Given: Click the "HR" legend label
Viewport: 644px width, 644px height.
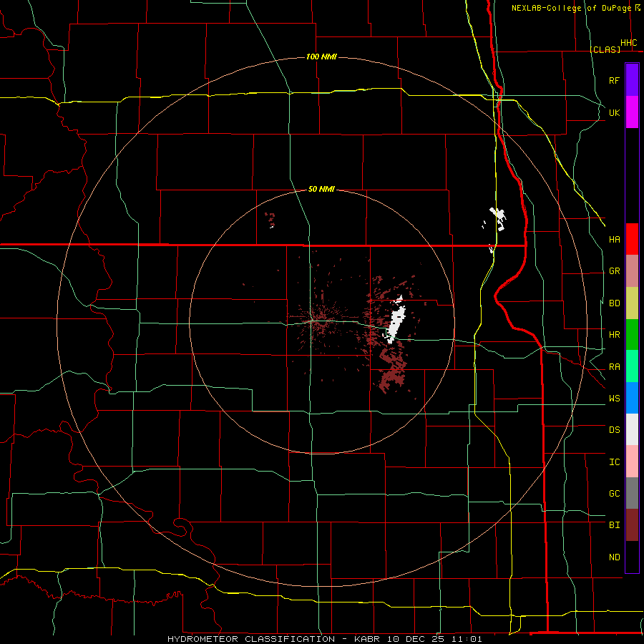Looking at the screenshot, I should pyautogui.click(x=615, y=335).
